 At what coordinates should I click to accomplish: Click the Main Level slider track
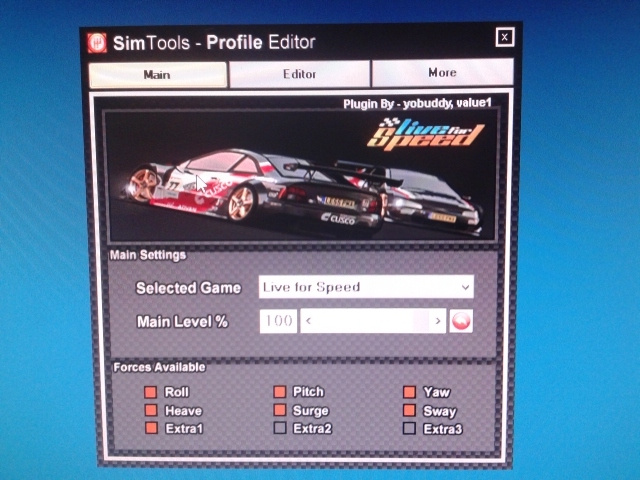click(x=373, y=321)
